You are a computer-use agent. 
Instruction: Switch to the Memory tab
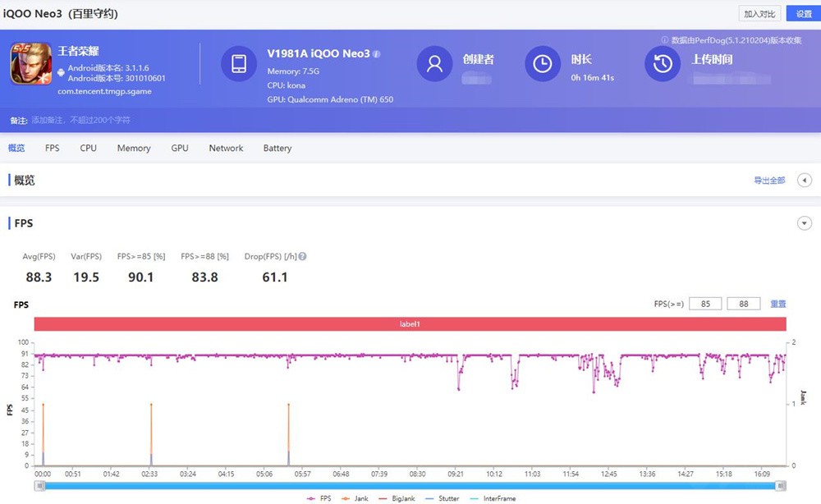click(x=134, y=149)
